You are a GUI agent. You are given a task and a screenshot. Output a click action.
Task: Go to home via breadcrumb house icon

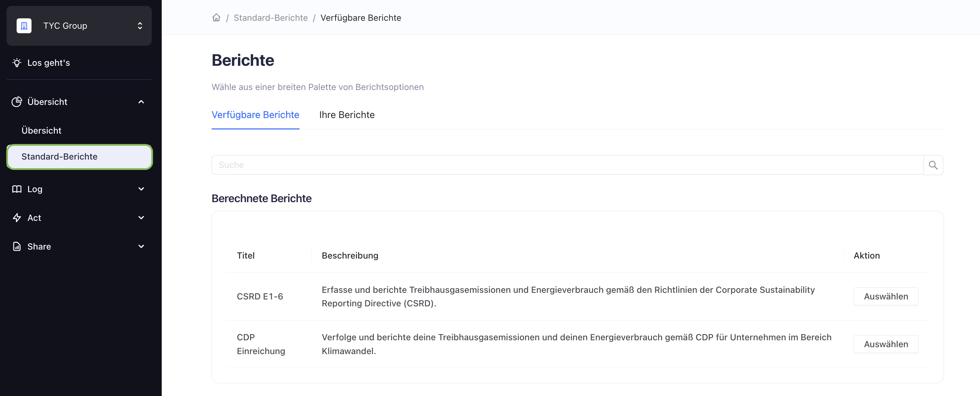click(216, 18)
